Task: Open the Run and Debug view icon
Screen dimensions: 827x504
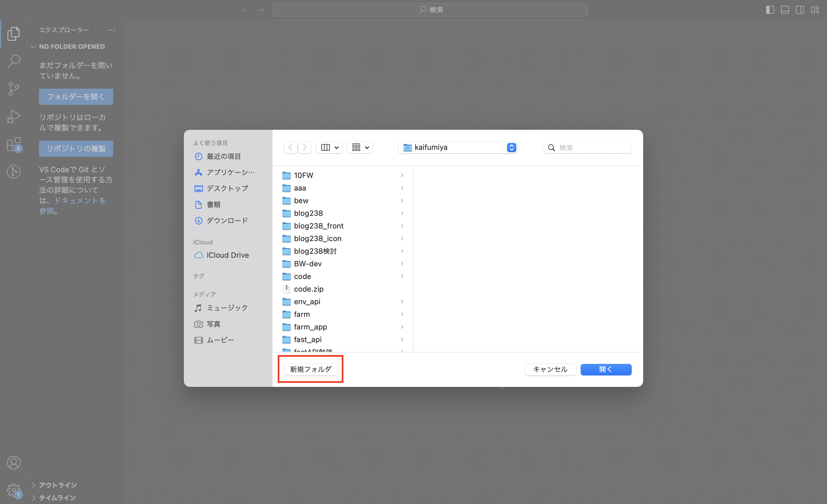Action: pos(13,117)
